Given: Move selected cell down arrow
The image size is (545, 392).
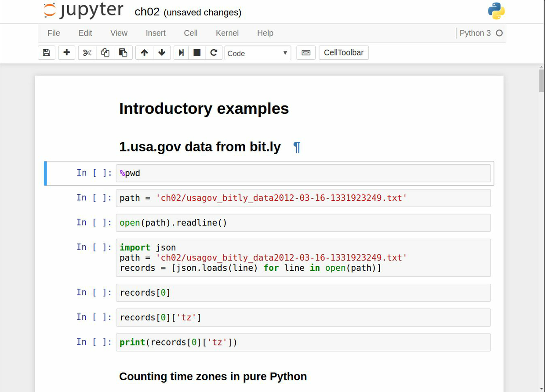Looking at the screenshot, I should coord(162,53).
